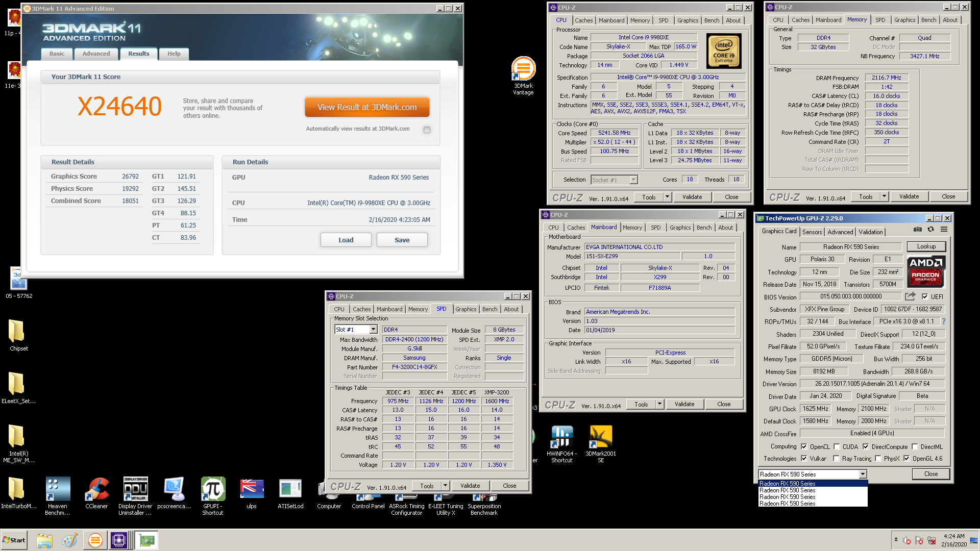The width and height of the screenshot is (980, 551).
Task: Click the Lookup button in GPU-Z
Action: click(x=926, y=246)
